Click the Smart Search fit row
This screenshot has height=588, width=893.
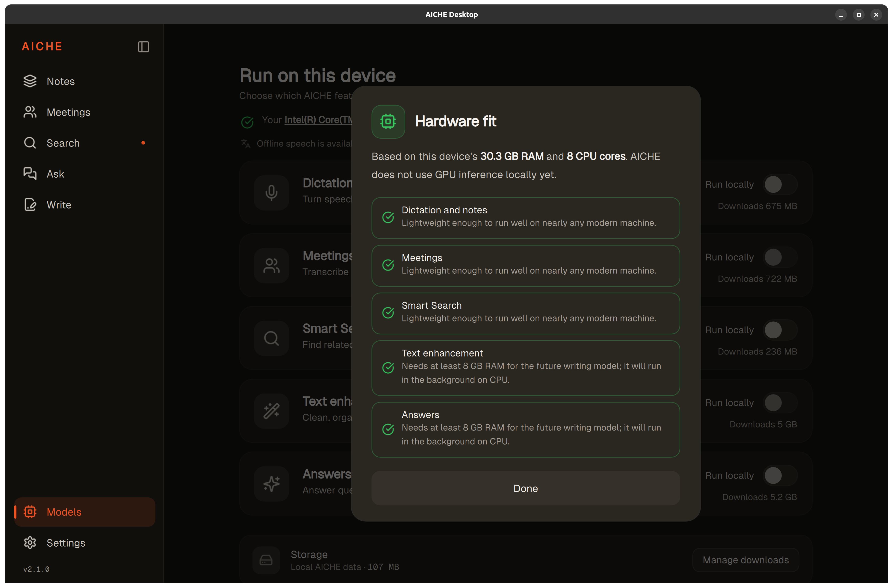coord(525,313)
